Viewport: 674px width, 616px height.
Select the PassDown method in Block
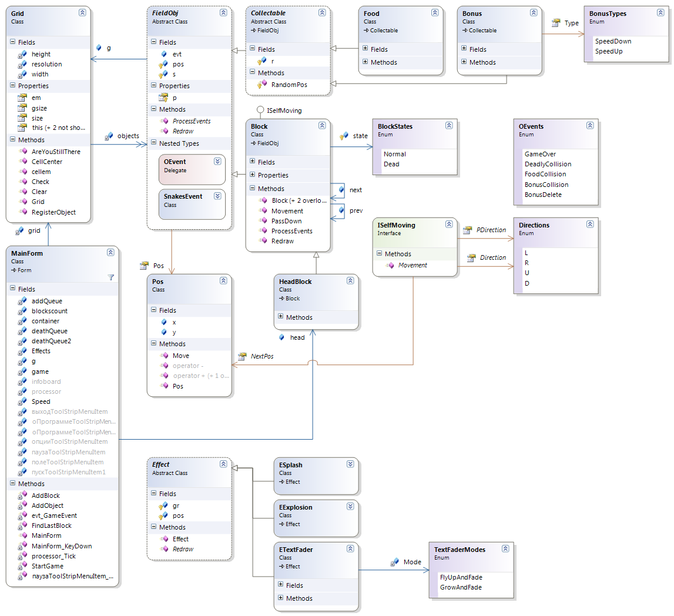tap(287, 221)
